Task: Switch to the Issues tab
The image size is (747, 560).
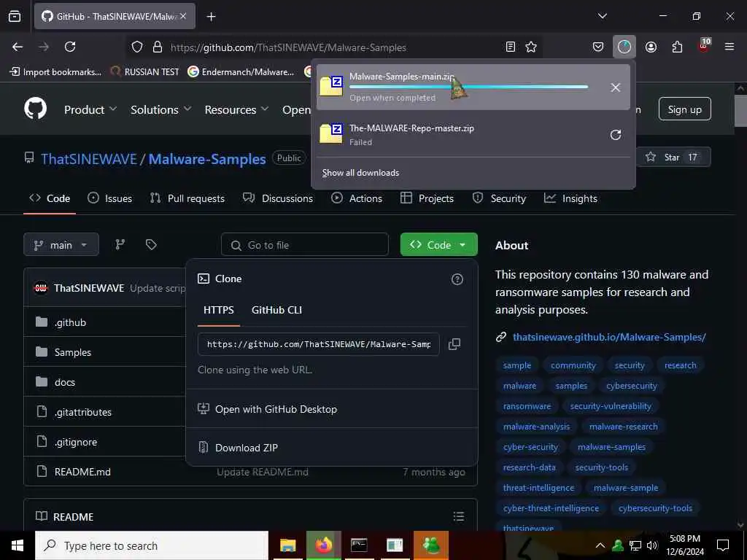Action: click(x=110, y=198)
